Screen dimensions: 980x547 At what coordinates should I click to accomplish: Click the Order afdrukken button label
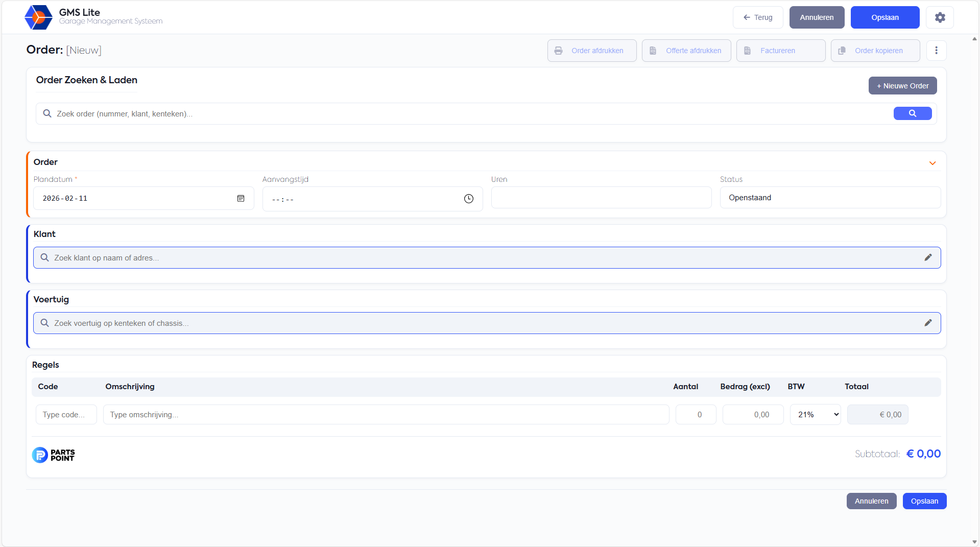point(597,51)
